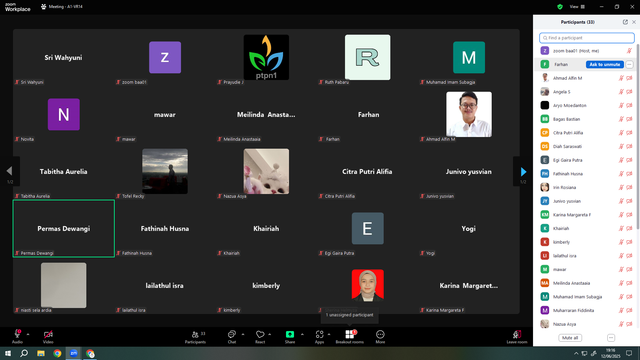The height and width of the screenshot is (360, 640).
Task: Go to the next gallery page arrow
Action: tap(523, 172)
